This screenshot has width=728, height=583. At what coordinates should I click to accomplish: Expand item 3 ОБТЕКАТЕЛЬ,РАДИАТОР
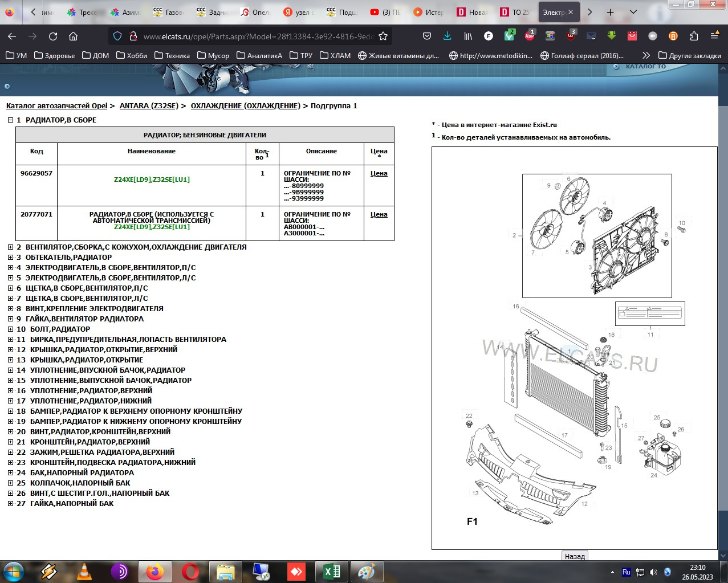click(x=10, y=258)
